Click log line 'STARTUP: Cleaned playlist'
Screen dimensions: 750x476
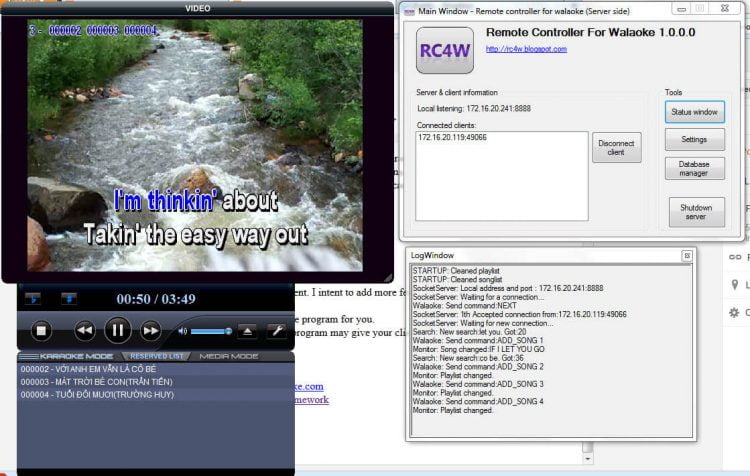point(456,271)
